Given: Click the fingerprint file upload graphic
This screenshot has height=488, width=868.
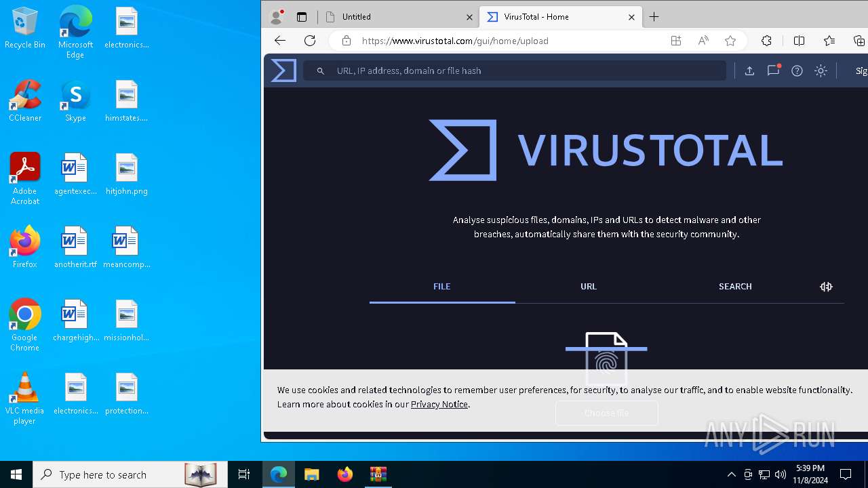Looking at the screenshot, I should pos(606,359).
